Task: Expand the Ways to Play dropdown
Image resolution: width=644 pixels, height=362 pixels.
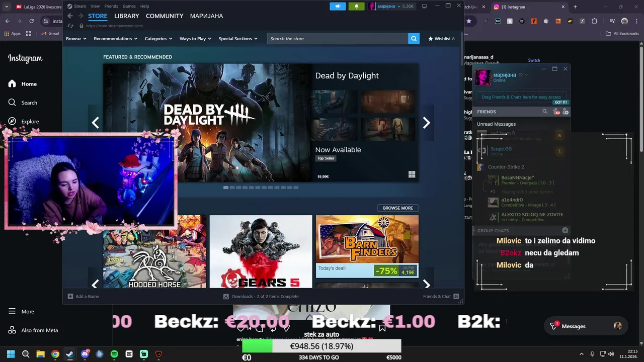Action: point(195,39)
